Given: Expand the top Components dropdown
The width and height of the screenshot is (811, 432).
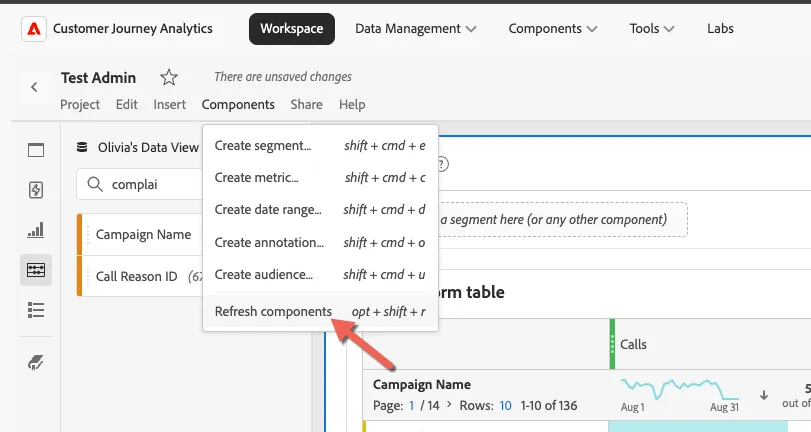Looking at the screenshot, I should point(552,29).
